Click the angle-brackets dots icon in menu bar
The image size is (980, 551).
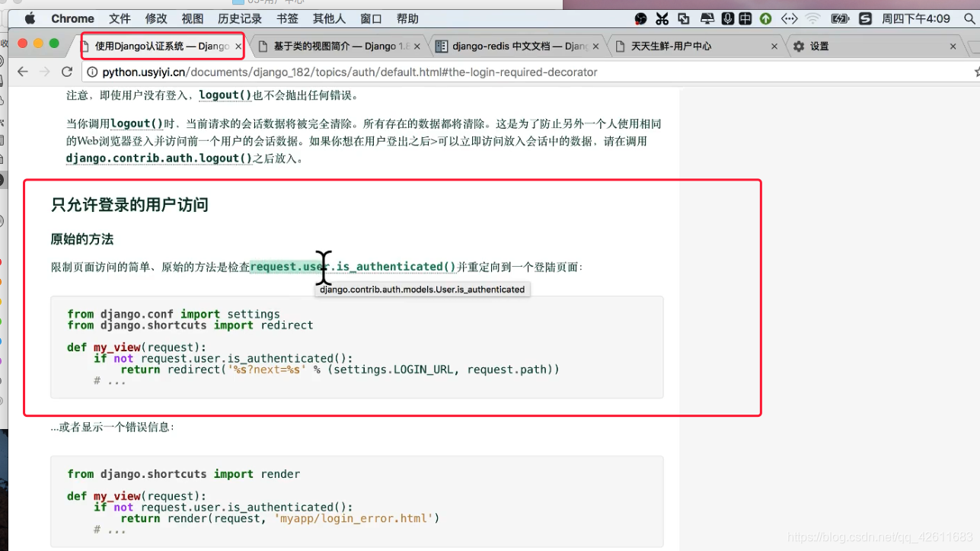click(789, 18)
